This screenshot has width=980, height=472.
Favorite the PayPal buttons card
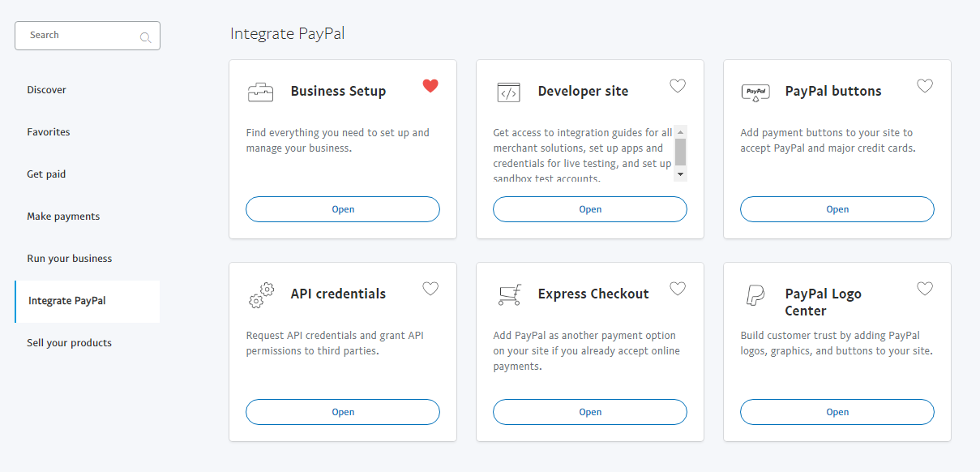(925, 86)
